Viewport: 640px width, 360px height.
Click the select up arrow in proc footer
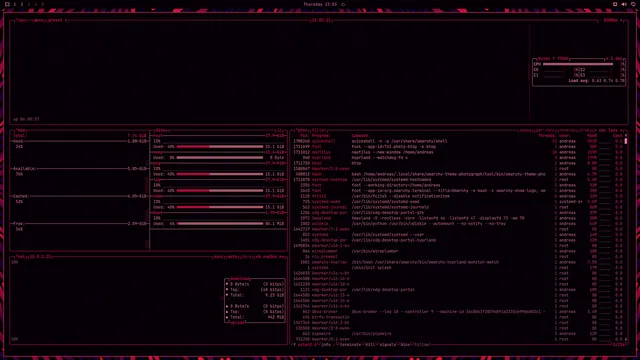(295, 345)
